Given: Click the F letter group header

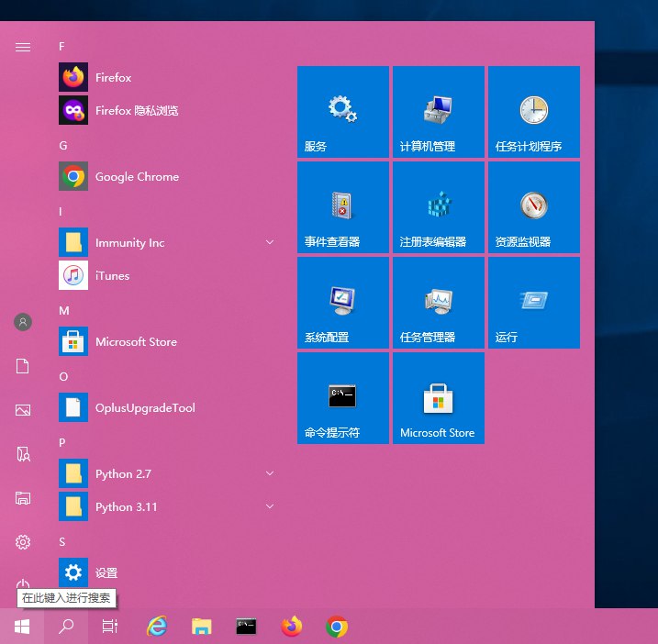Looking at the screenshot, I should pyautogui.click(x=61, y=46).
